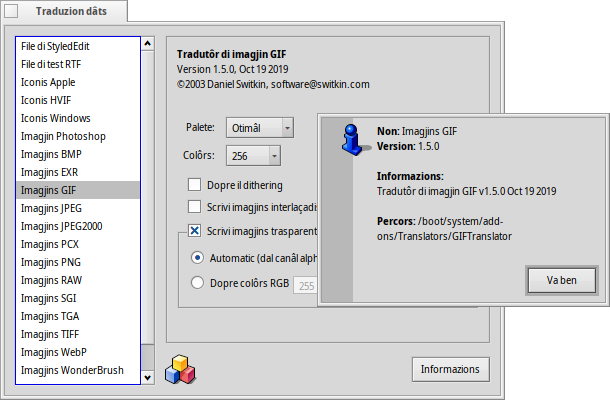Enable the "Dopre il dithering" checkbox
610x400 pixels.
(x=195, y=185)
